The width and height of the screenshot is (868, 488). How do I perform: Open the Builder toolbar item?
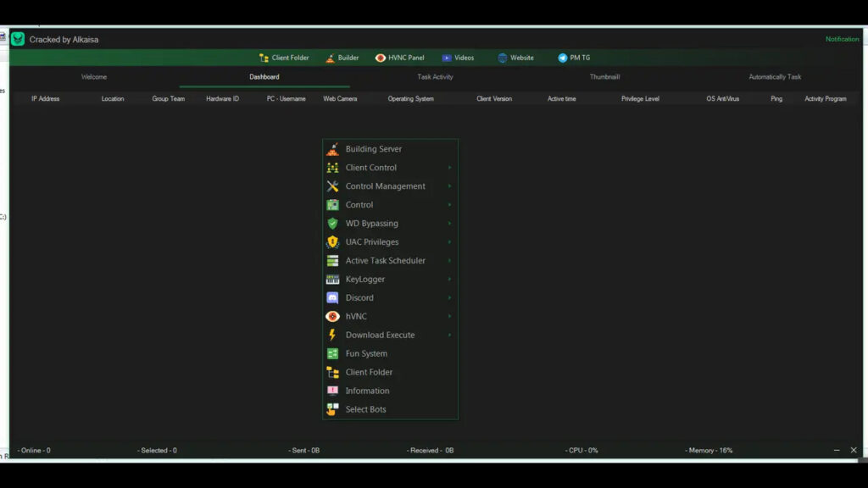342,58
